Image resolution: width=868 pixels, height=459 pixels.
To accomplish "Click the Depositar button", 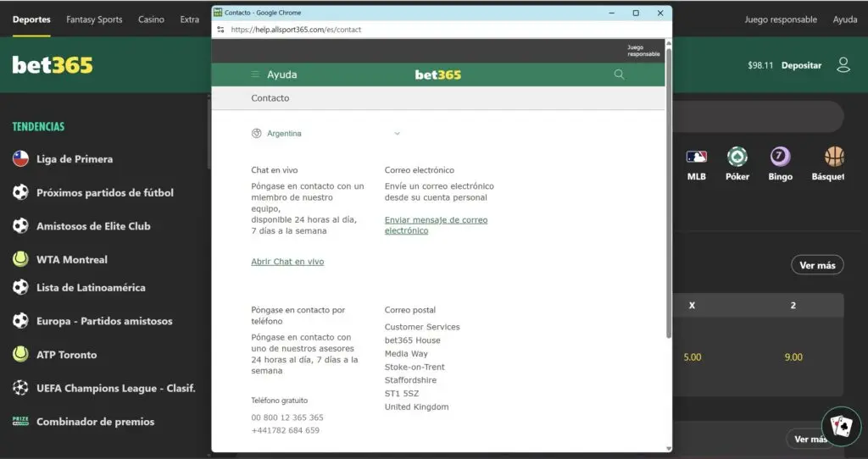I will click(801, 65).
